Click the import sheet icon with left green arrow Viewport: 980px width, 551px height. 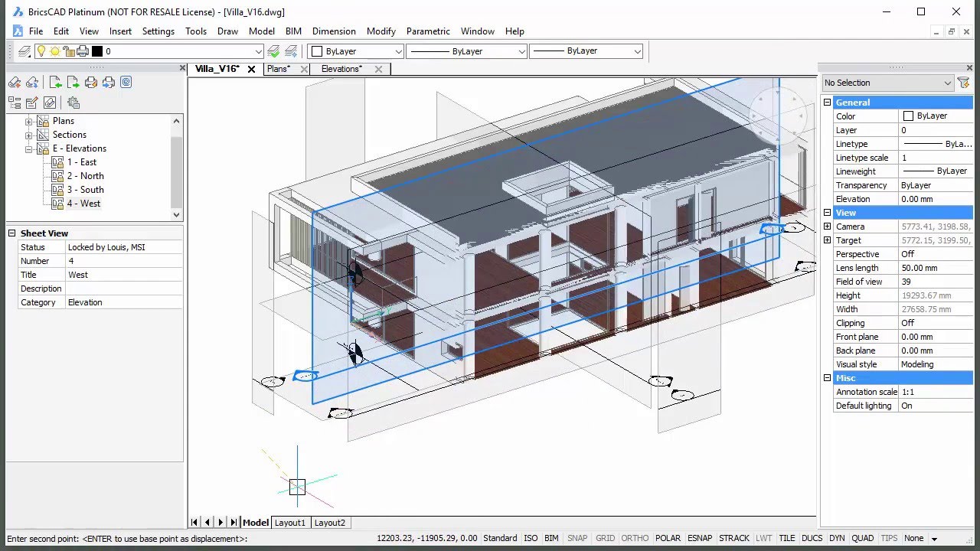click(x=56, y=83)
